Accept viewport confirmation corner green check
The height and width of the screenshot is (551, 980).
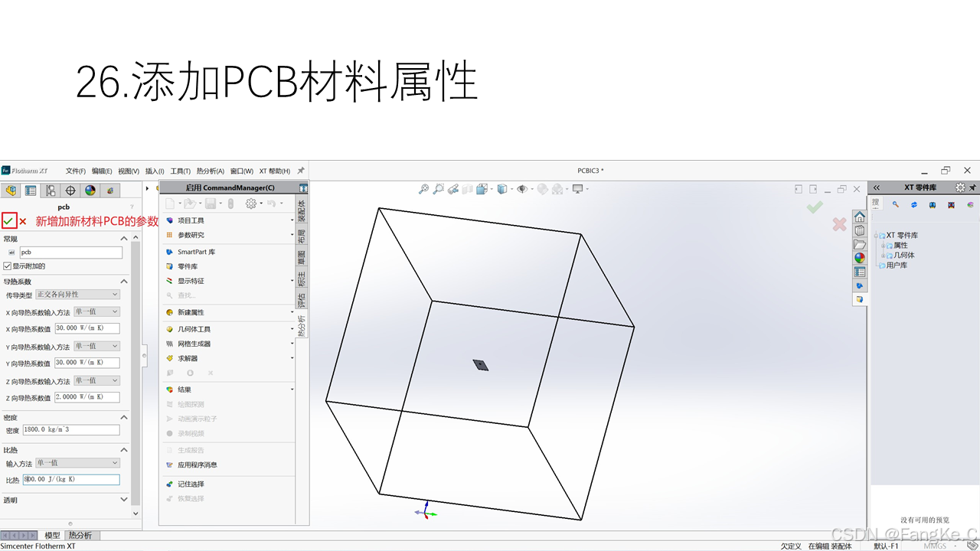click(x=815, y=207)
